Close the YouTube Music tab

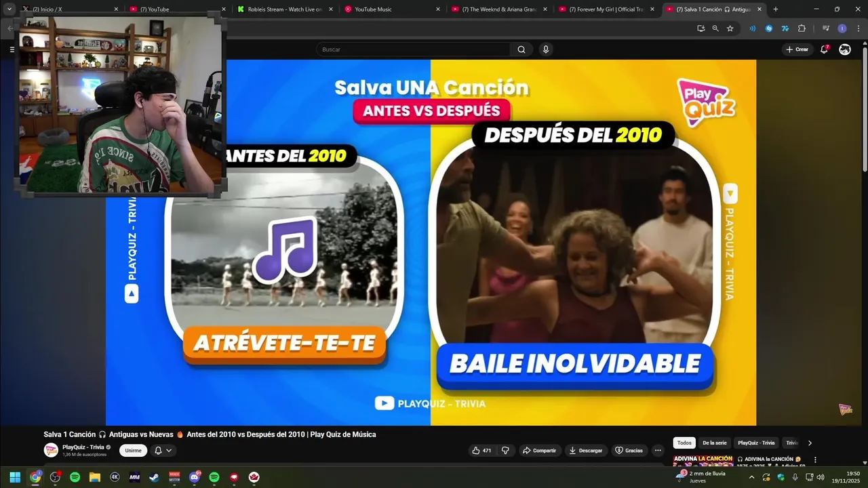[438, 9]
